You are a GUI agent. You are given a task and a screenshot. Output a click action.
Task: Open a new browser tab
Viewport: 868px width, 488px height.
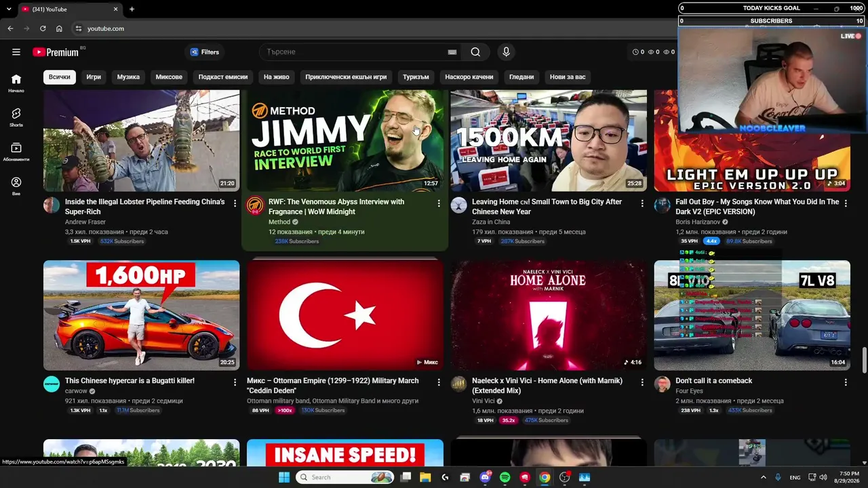[132, 9]
